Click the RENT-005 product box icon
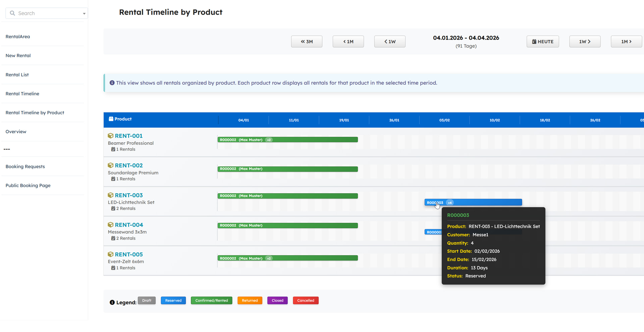 [110, 254]
